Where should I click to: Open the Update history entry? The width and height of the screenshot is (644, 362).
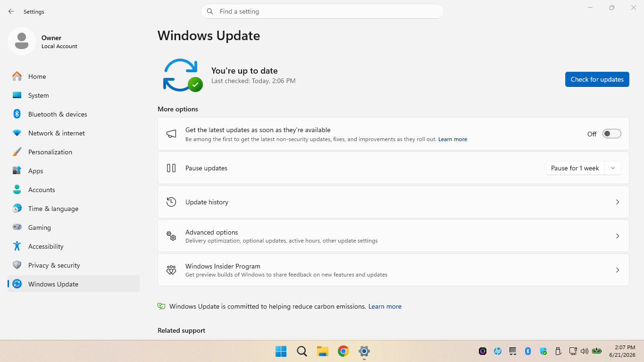(x=393, y=202)
